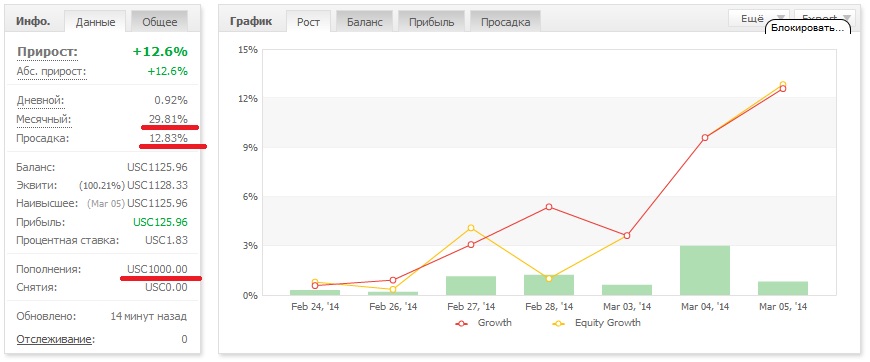Expand the Ещё dropdown menu
The width and height of the screenshot is (870, 362).
pyautogui.click(x=759, y=18)
